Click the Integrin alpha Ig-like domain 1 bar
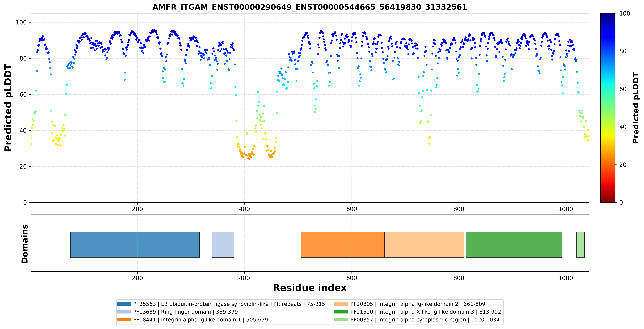Image resolution: width=644 pixels, height=329 pixels. pos(342,244)
